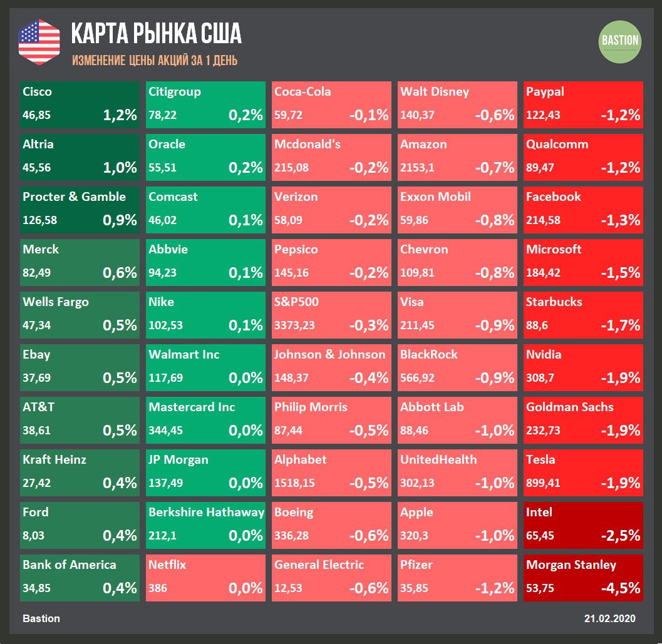This screenshot has height=644, width=662.
Task: Click the КАРТА РЫНКА США title
Action: tap(156, 34)
